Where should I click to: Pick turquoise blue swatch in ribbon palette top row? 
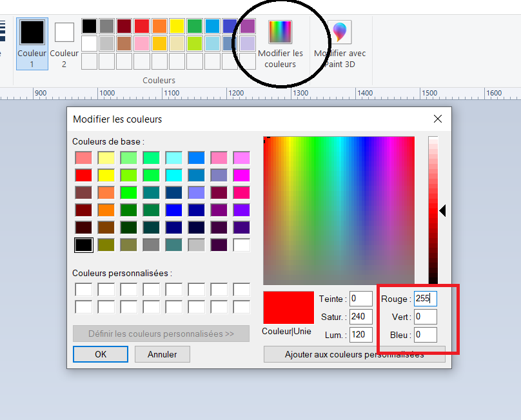212,26
